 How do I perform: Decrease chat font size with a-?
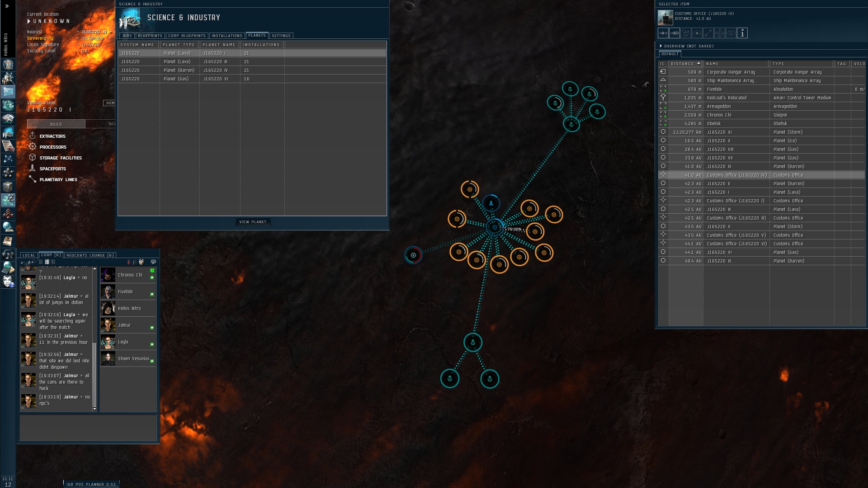click(x=23, y=263)
